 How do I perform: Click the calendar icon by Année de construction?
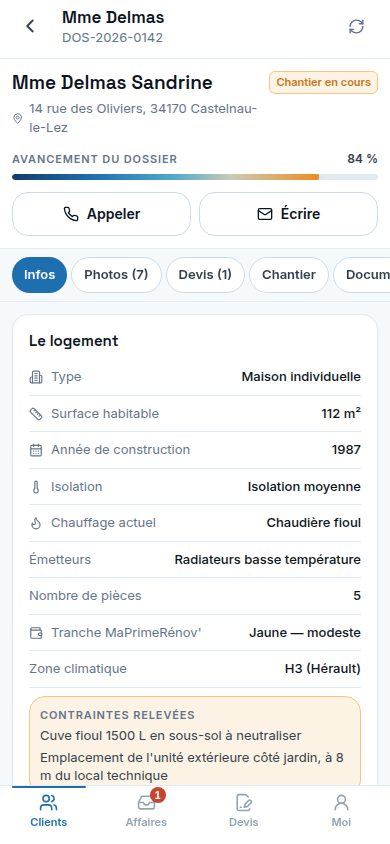coord(36,450)
